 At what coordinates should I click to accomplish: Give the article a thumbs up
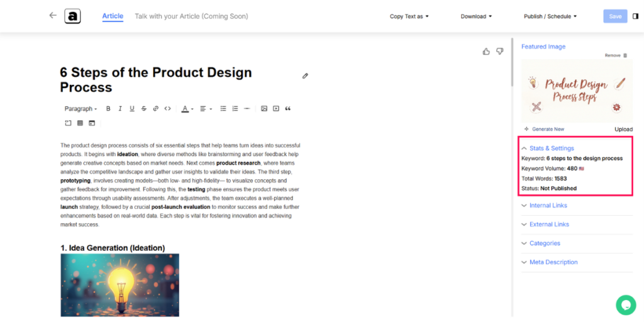(x=486, y=52)
